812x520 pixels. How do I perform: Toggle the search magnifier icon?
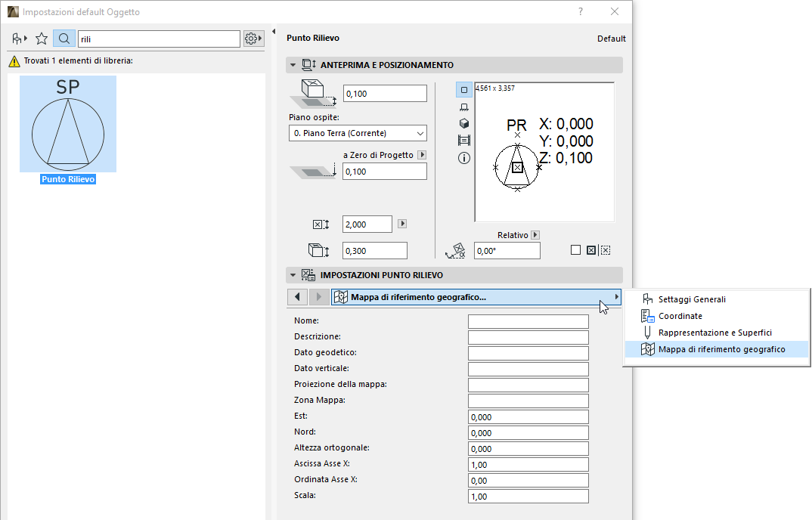coord(64,39)
